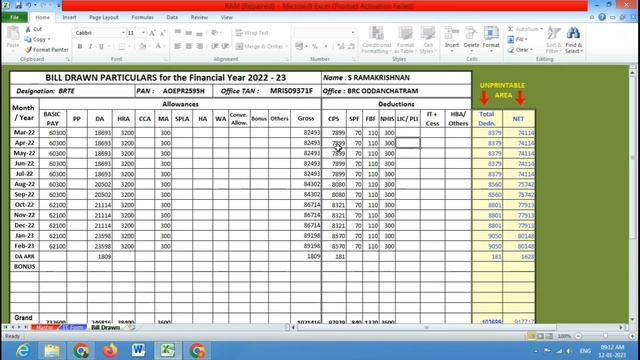Adjust the zoom slider handle

[x=606, y=336]
